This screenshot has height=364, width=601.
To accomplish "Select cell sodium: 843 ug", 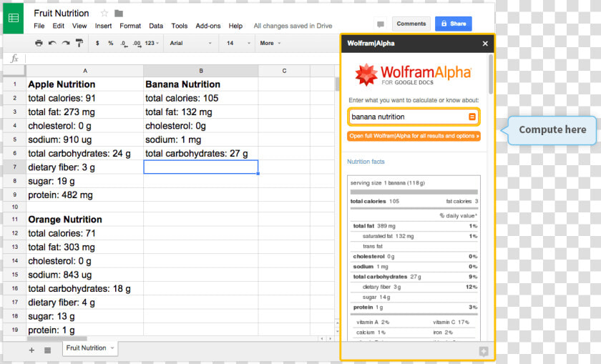I will click(x=84, y=275).
